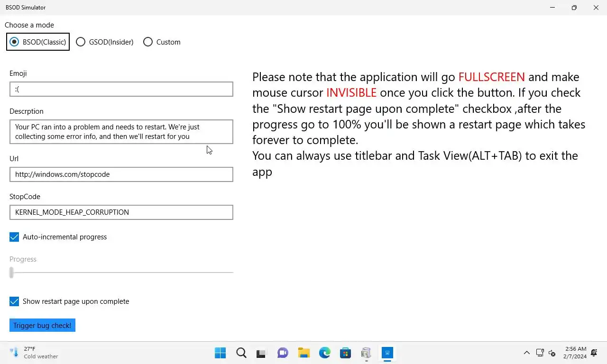Click the red FULLSCREEN word
The width and height of the screenshot is (607, 364).
point(492,77)
